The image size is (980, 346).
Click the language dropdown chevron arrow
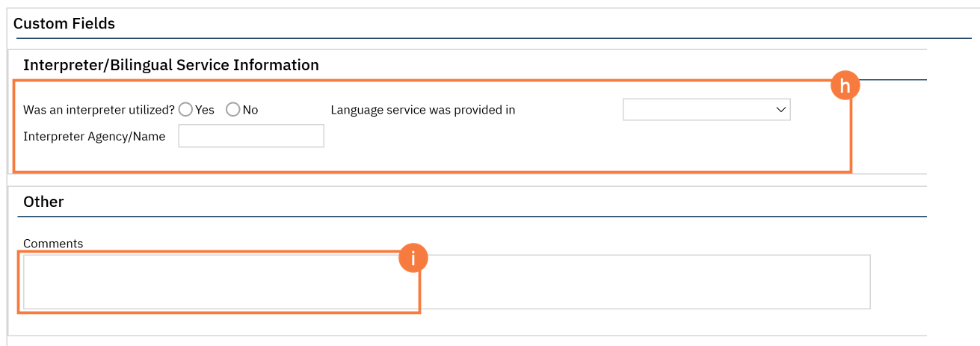pos(781,110)
